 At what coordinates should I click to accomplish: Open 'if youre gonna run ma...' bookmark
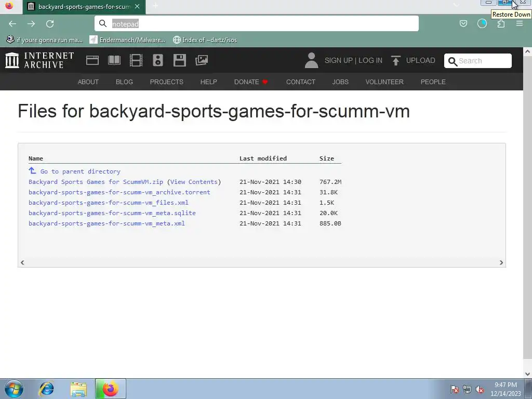coord(45,40)
